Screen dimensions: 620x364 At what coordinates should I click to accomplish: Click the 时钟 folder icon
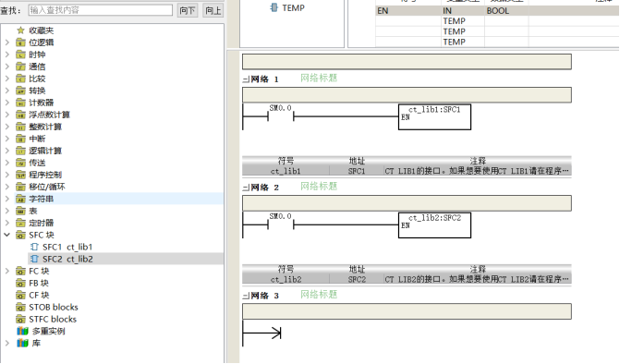point(20,55)
